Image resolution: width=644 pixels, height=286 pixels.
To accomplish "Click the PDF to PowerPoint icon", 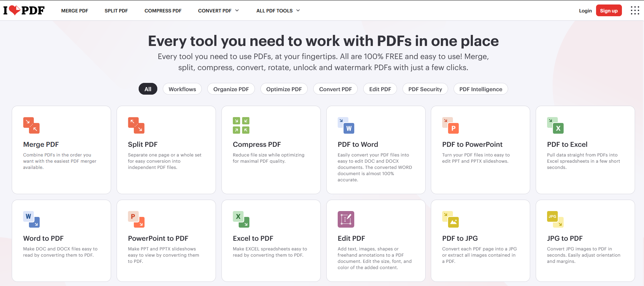I will [450, 125].
